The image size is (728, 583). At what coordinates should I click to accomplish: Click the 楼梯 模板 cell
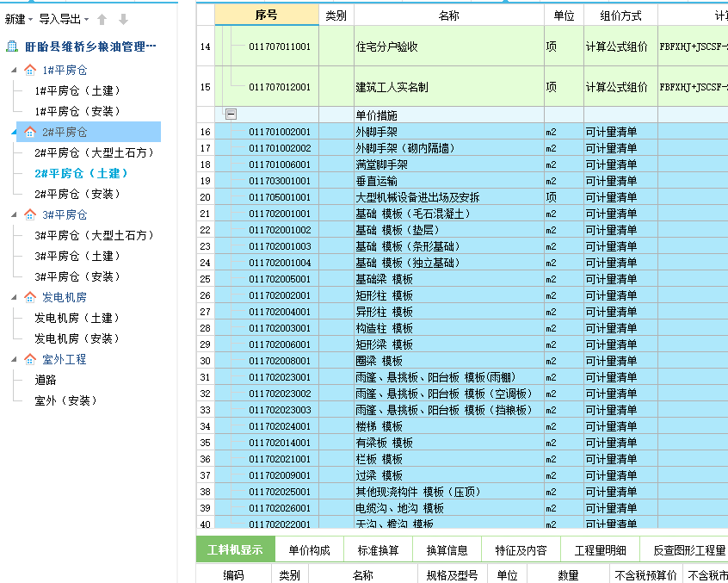(x=449, y=426)
